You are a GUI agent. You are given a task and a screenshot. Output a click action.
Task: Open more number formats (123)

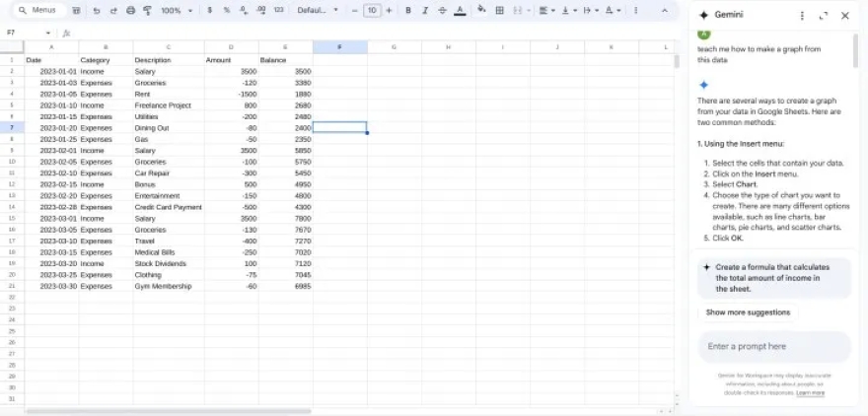279,11
